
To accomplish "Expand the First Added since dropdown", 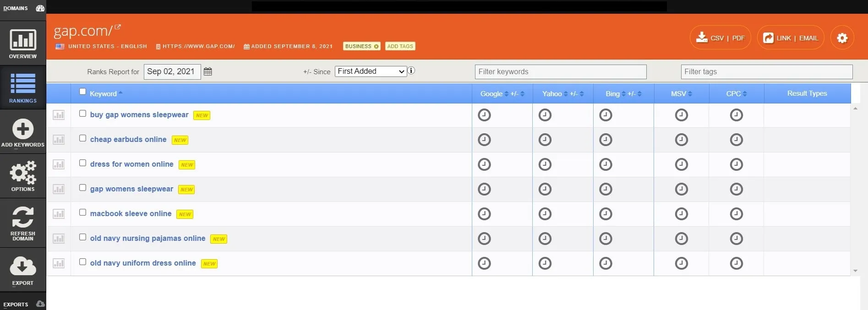I will tap(371, 71).
